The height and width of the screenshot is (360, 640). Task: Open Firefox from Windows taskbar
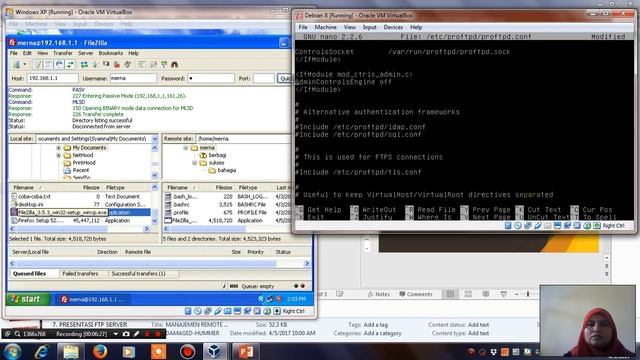pos(100,351)
